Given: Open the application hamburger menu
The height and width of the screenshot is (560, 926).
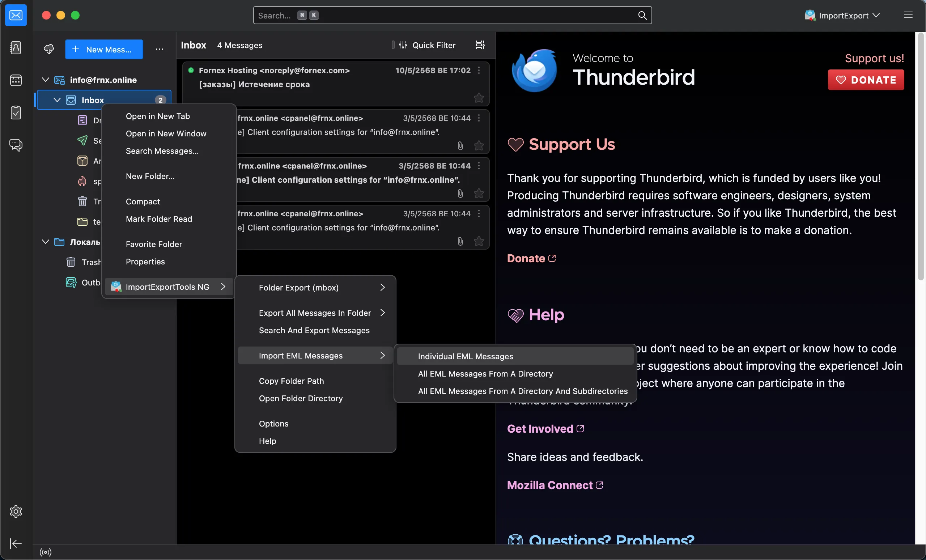Looking at the screenshot, I should point(908,15).
